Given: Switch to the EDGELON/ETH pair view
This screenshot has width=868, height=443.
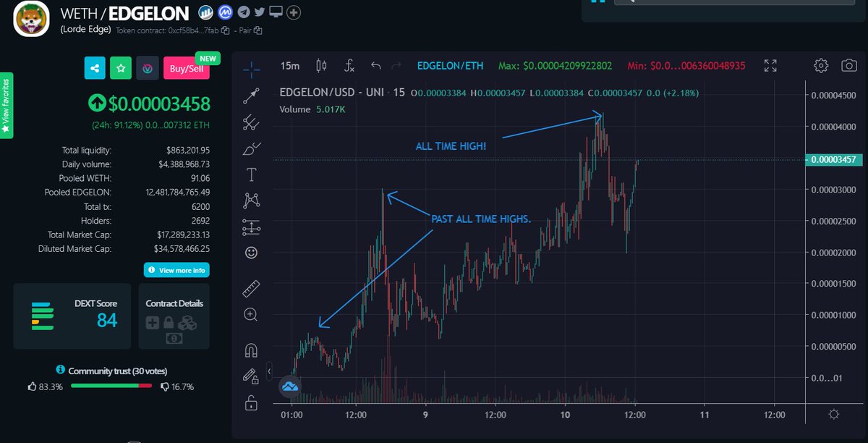Looking at the screenshot, I should pos(450,65).
